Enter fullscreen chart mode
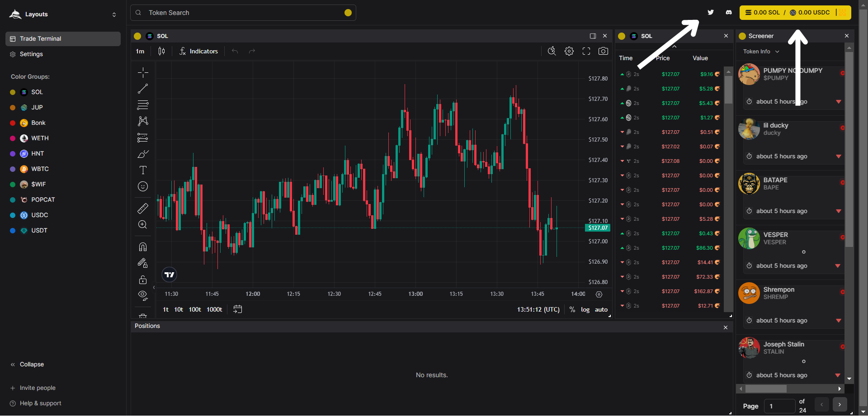This screenshot has height=417, width=868. point(586,52)
